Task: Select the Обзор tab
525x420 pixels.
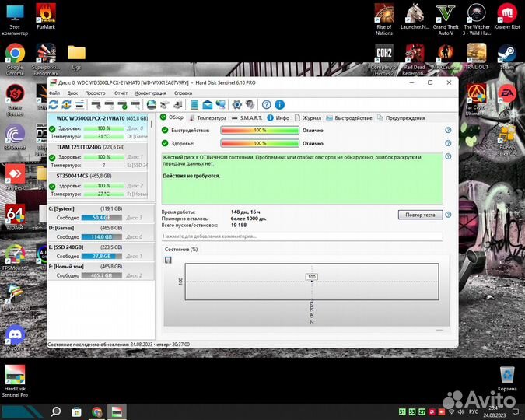Action: click(x=172, y=117)
